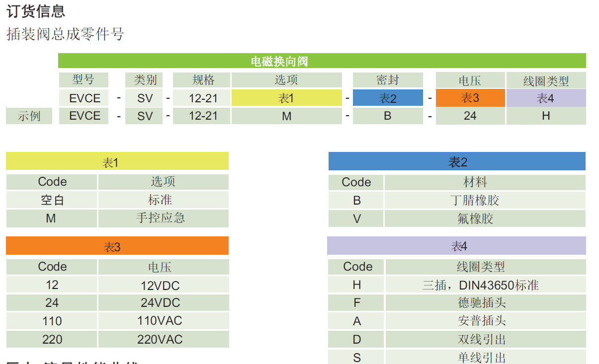Click the "插装阀总成零件号" subtitle text
Screen dimensions: 599x364
pos(65,34)
